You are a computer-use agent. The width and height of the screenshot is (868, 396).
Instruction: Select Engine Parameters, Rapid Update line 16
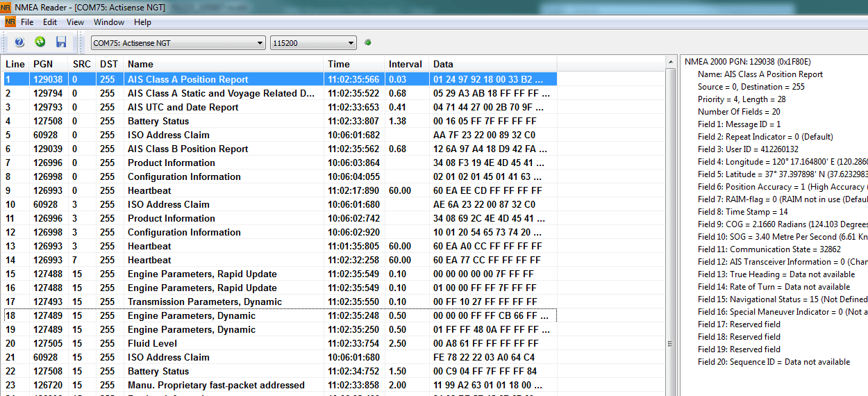279,288
